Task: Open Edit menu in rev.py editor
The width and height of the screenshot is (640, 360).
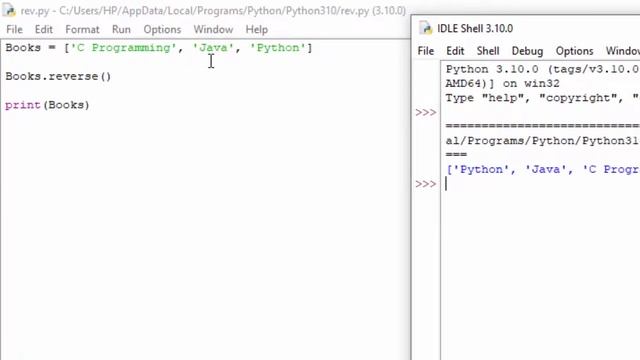Action: [x=43, y=29]
